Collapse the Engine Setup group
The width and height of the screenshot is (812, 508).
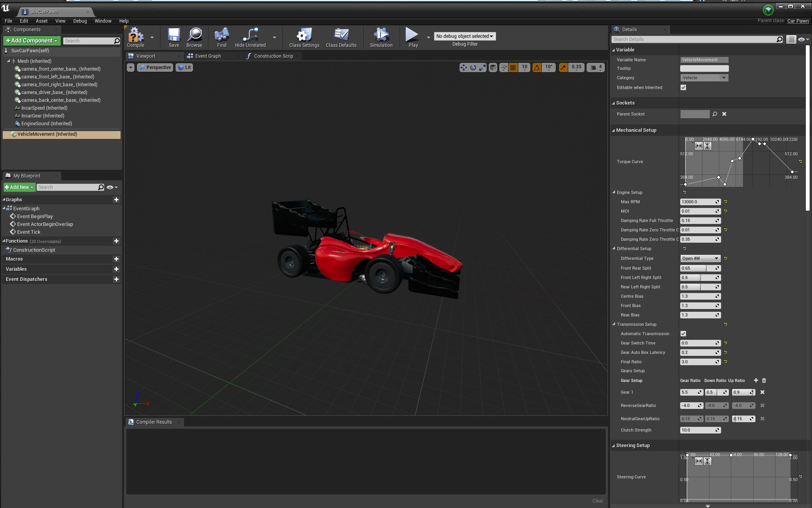click(614, 192)
